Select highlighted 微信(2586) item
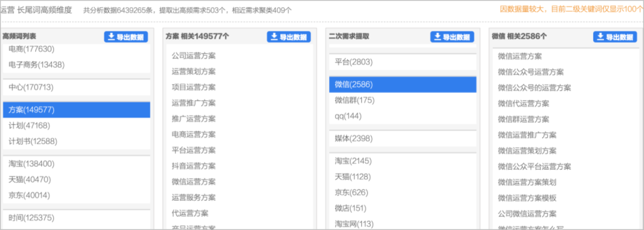This screenshot has height=230, width=644. pyautogui.click(x=403, y=85)
